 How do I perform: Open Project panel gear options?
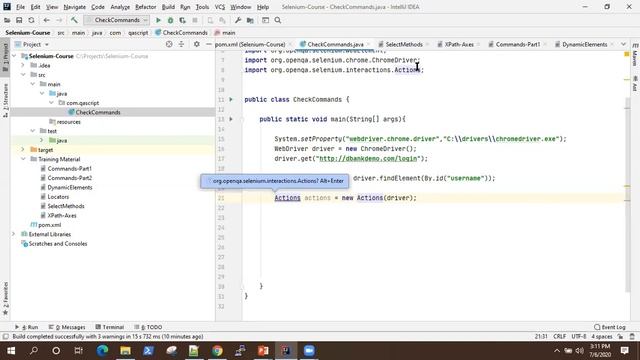coord(197,44)
